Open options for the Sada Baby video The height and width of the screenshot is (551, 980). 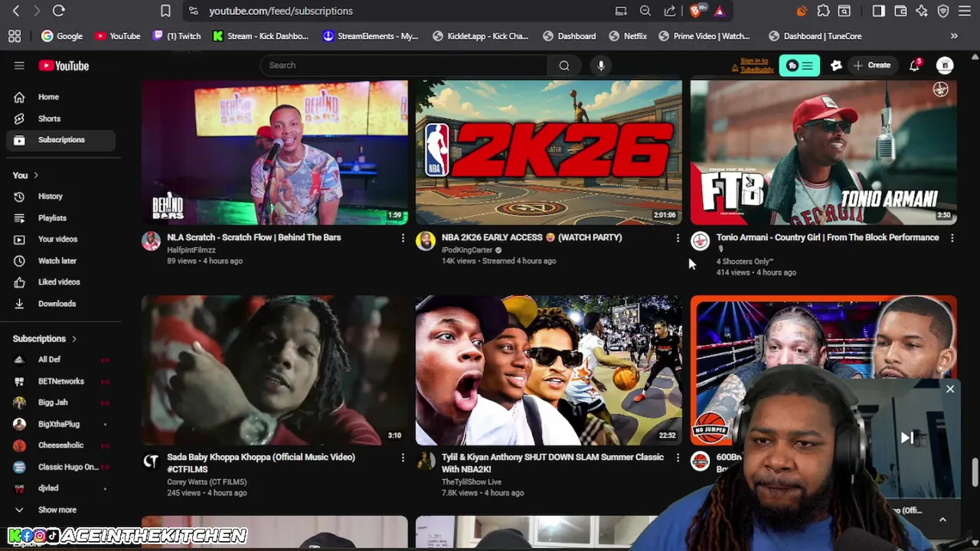(x=403, y=458)
